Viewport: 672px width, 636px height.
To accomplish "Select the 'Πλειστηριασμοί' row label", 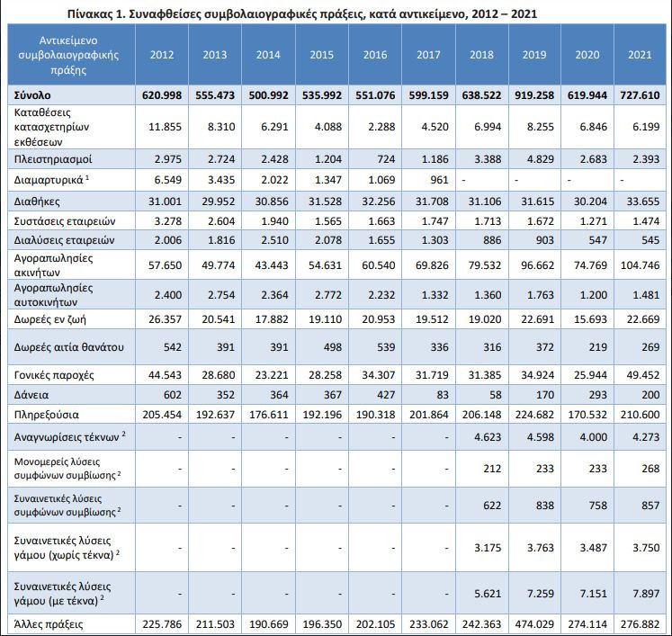I will [x=53, y=159].
